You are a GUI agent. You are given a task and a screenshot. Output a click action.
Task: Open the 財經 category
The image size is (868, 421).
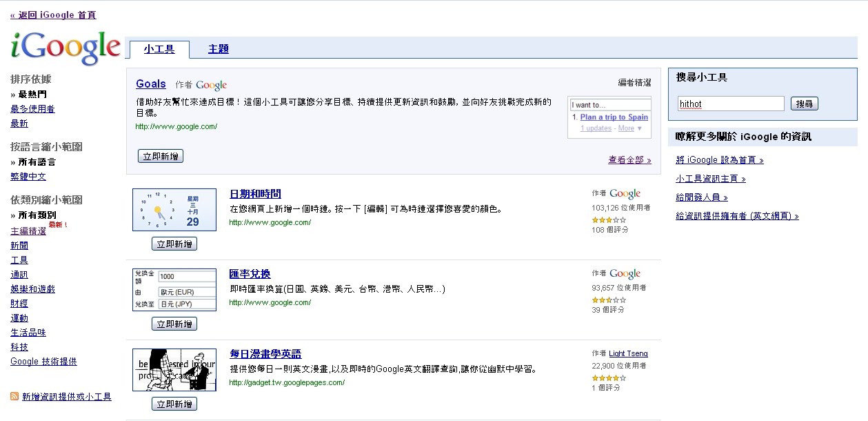click(x=19, y=303)
